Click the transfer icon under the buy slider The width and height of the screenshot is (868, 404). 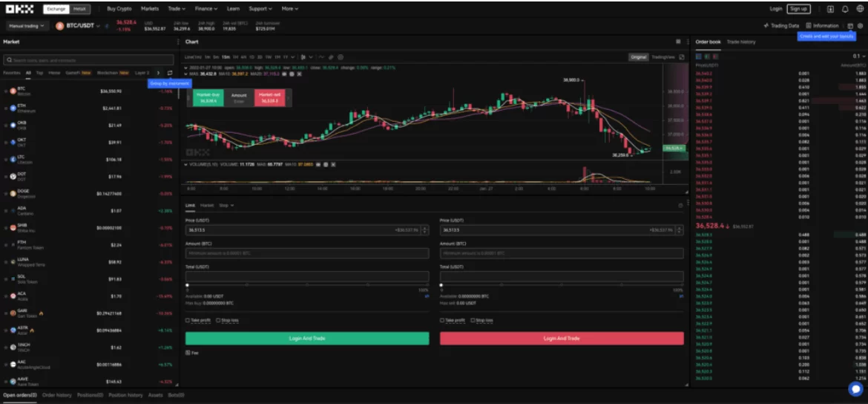pyautogui.click(x=427, y=296)
